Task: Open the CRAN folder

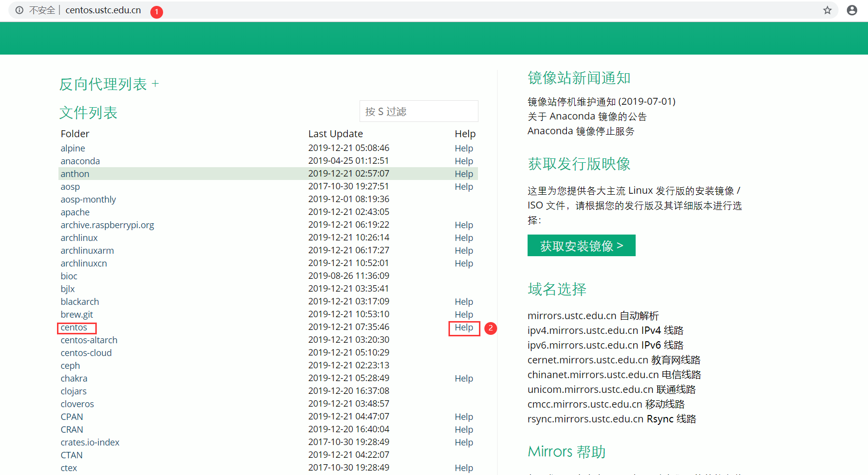Action: tap(72, 429)
